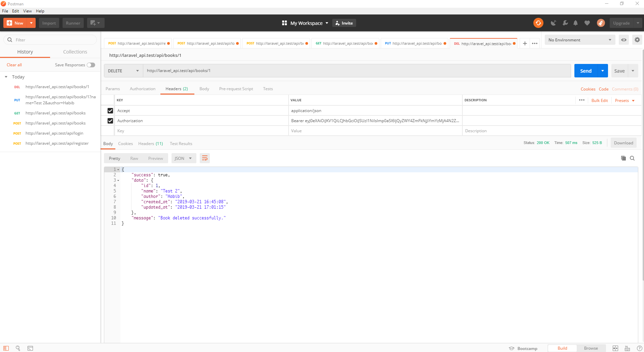The height and width of the screenshot is (352, 644).
Task: Open the Postman console
Action: pyautogui.click(x=30, y=348)
